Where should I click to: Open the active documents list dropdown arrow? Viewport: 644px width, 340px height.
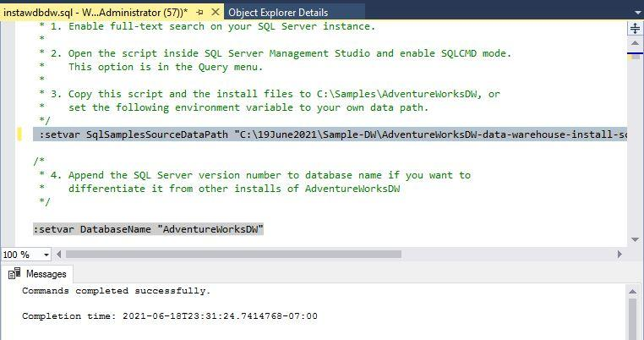coord(637,14)
